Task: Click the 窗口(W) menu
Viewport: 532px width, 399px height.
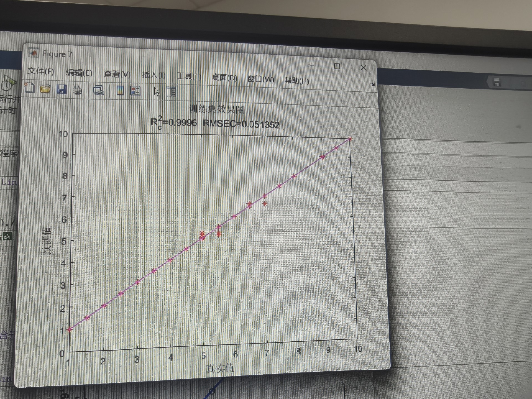Action: (x=260, y=79)
